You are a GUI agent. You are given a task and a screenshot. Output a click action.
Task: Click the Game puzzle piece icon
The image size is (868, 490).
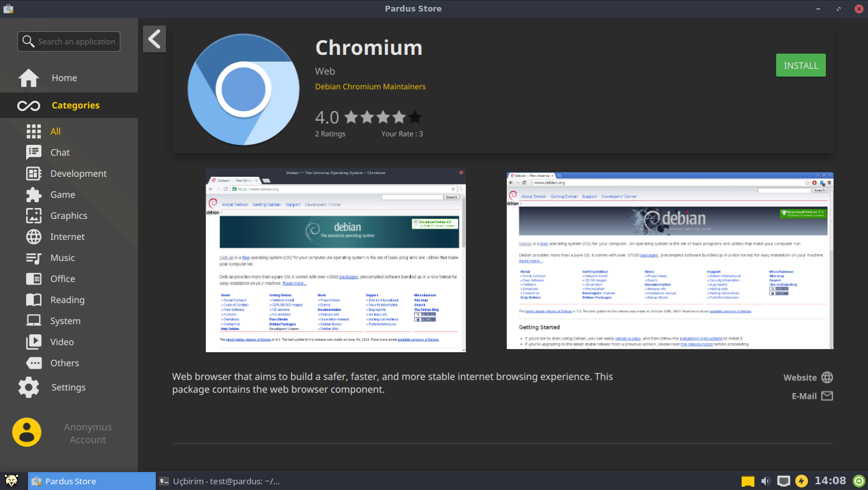click(x=34, y=195)
